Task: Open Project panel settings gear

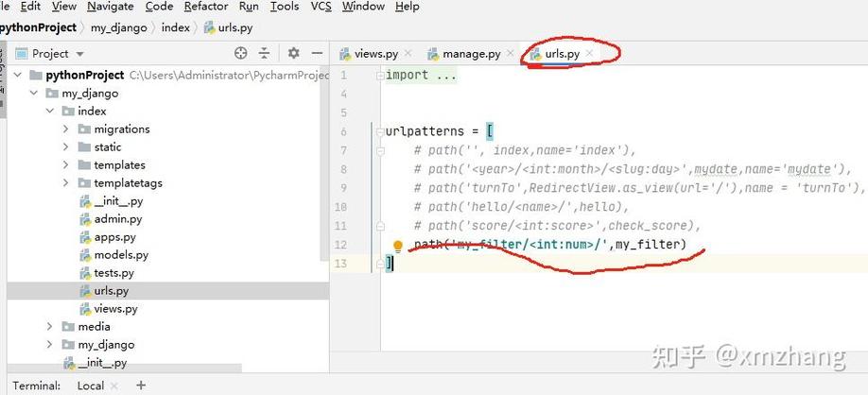Action: (x=293, y=54)
